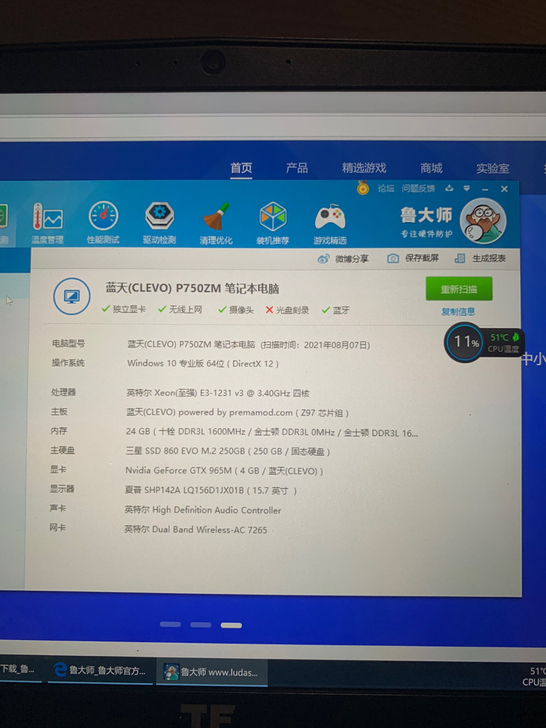Open the 驱动检测 driver detection tool

click(159, 223)
